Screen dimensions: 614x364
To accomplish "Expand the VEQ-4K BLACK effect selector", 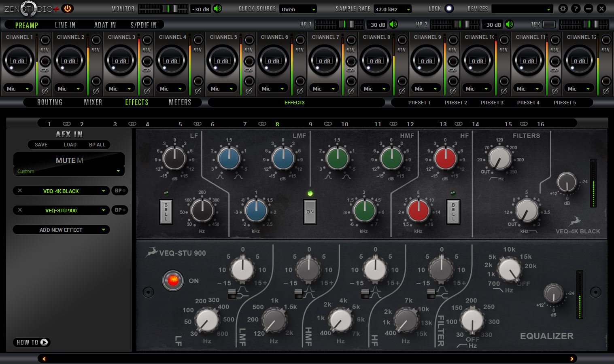I will (x=104, y=191).
